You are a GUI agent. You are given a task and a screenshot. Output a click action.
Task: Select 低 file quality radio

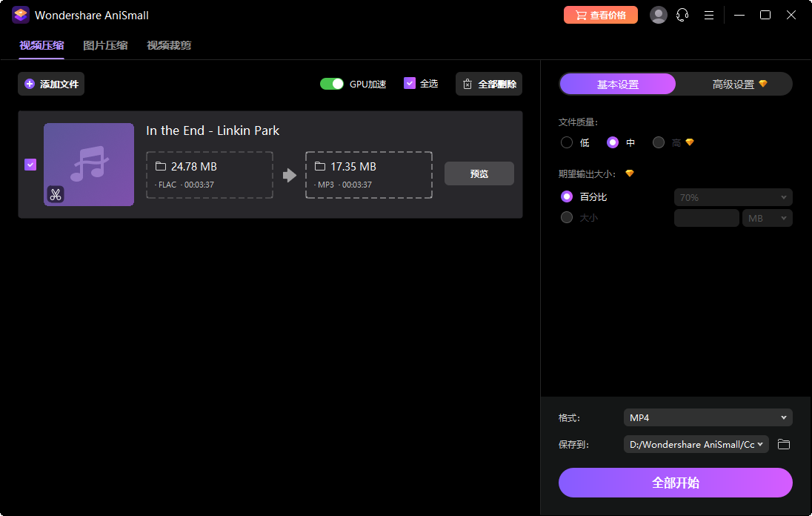point(567,142)
